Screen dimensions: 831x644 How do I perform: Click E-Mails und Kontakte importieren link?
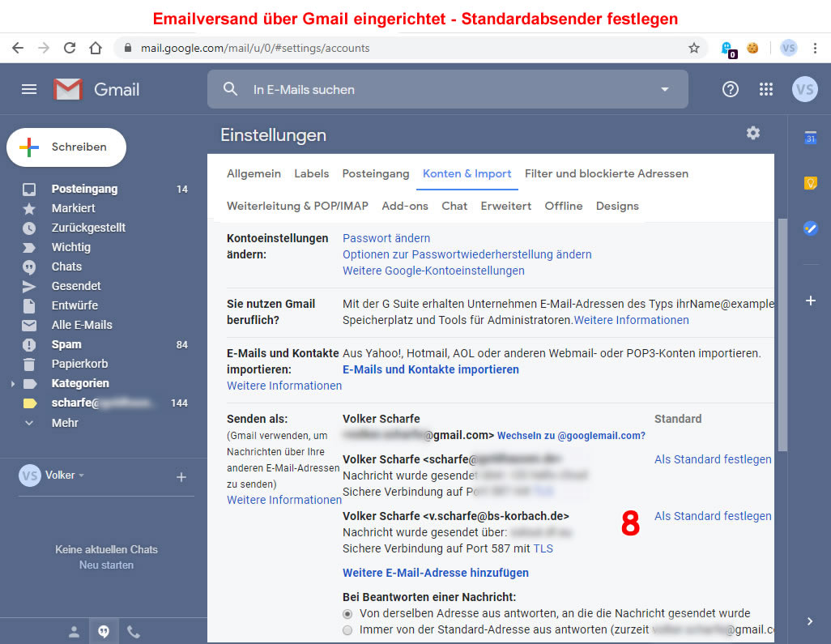[x=431, y=369]
